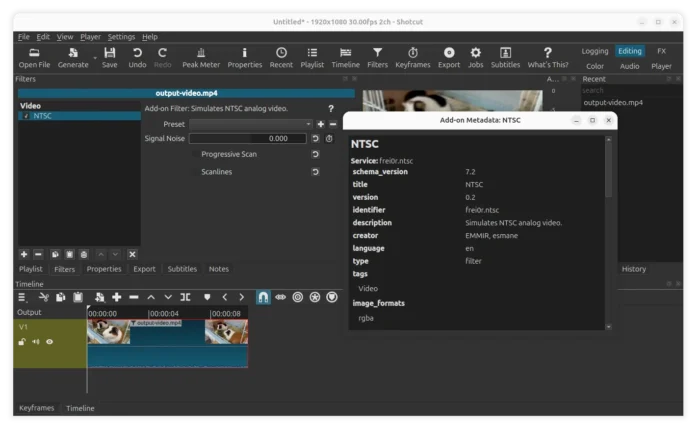Open the View menu

tap(65, 37)
